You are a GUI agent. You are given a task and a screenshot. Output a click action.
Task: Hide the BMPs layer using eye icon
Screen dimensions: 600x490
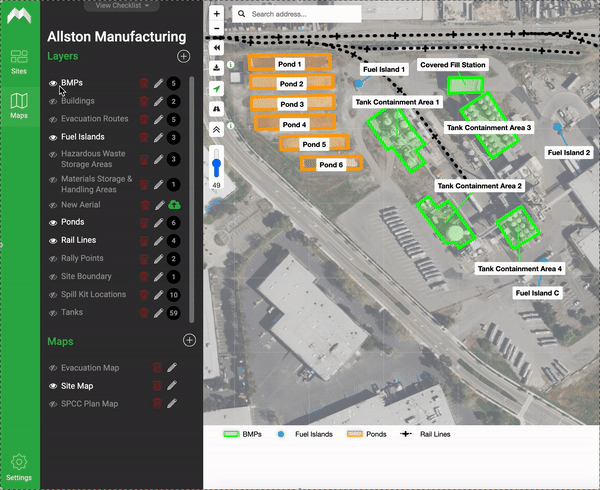53,84
